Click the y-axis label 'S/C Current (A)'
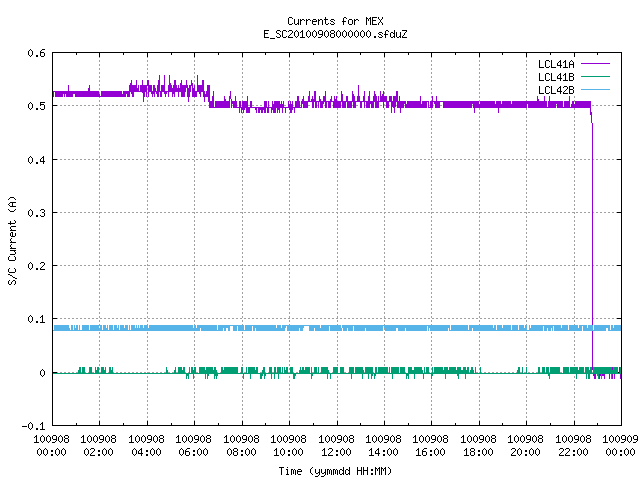The image size is (640, 480). pyautogui.click(x=13, y=240)
